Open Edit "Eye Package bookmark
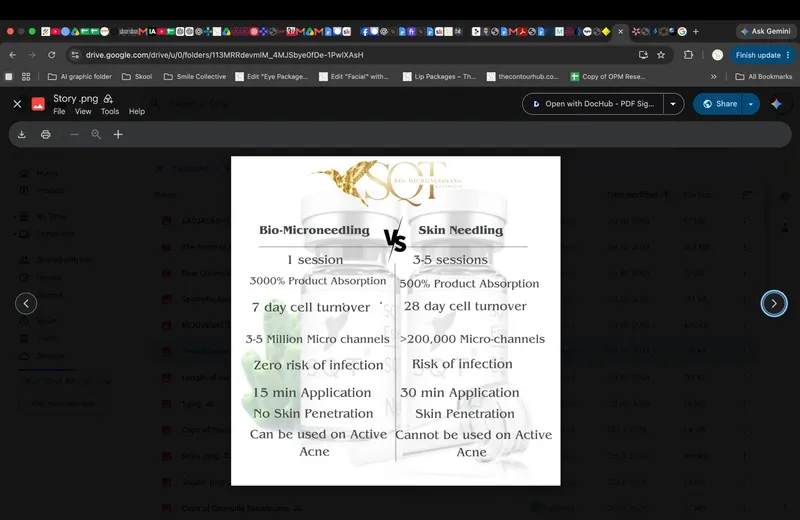The width and height of the screenshot is (800, 520). [x=271, y=77]
